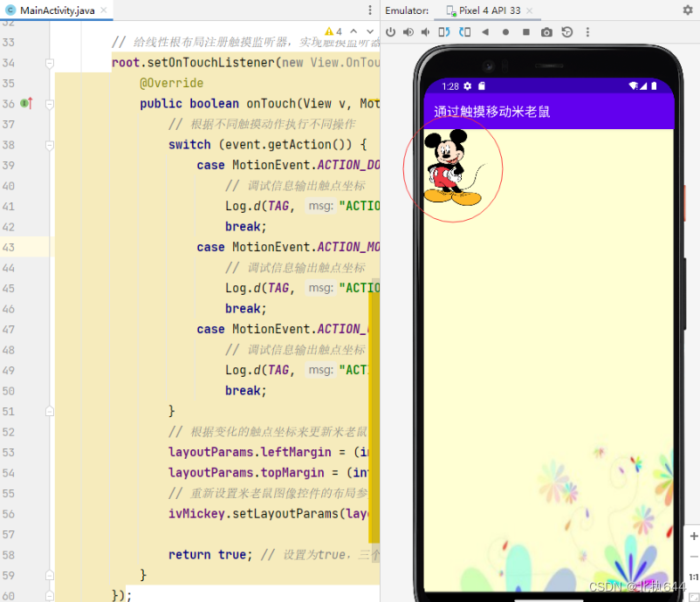Click return true statement on line 58

coord(210,555)
